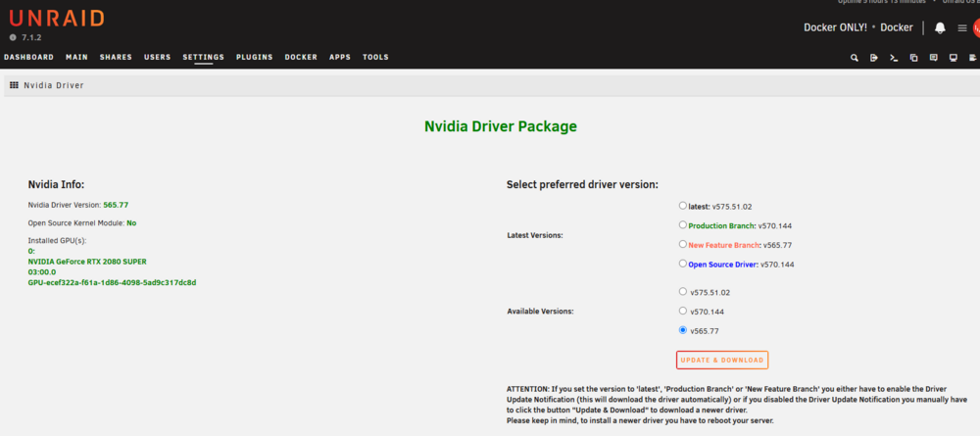Open the hamburger menu icon
The height and width of the screenshot is (436, 980).
962,28
